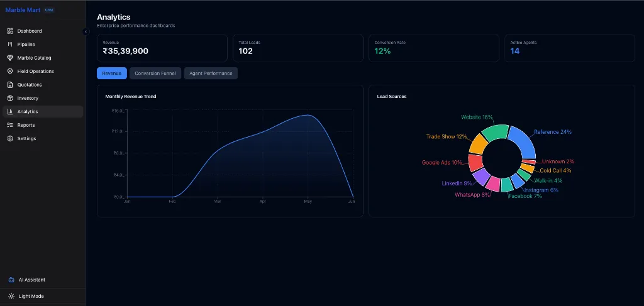Click the Instagram 6% label

541,190
